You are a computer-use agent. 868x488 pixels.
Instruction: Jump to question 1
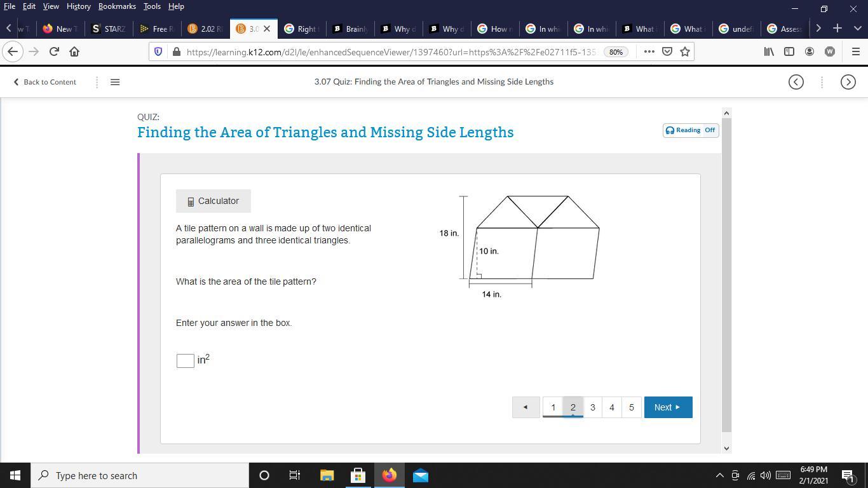coord(553,407)
